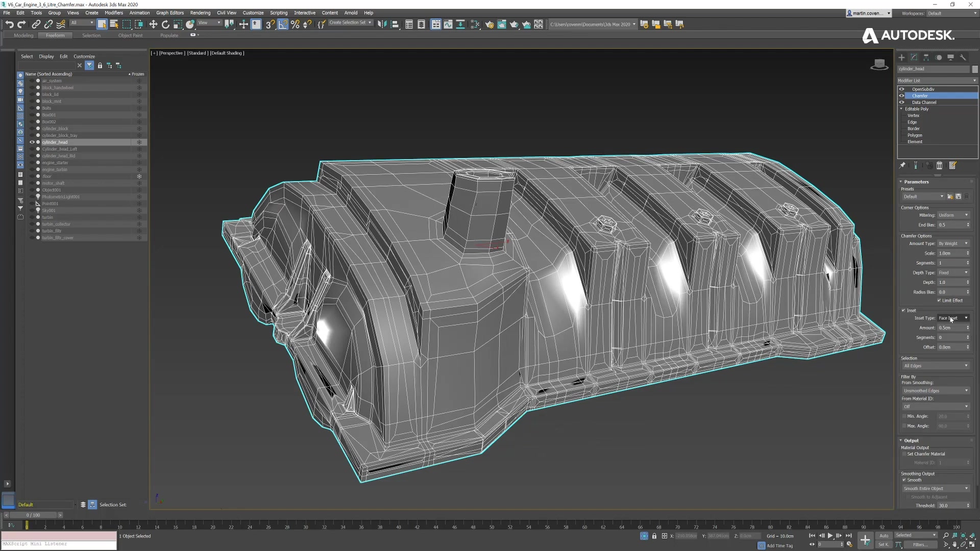Enable Set Chamfer Material checkbox

click(x=904, y=454)
